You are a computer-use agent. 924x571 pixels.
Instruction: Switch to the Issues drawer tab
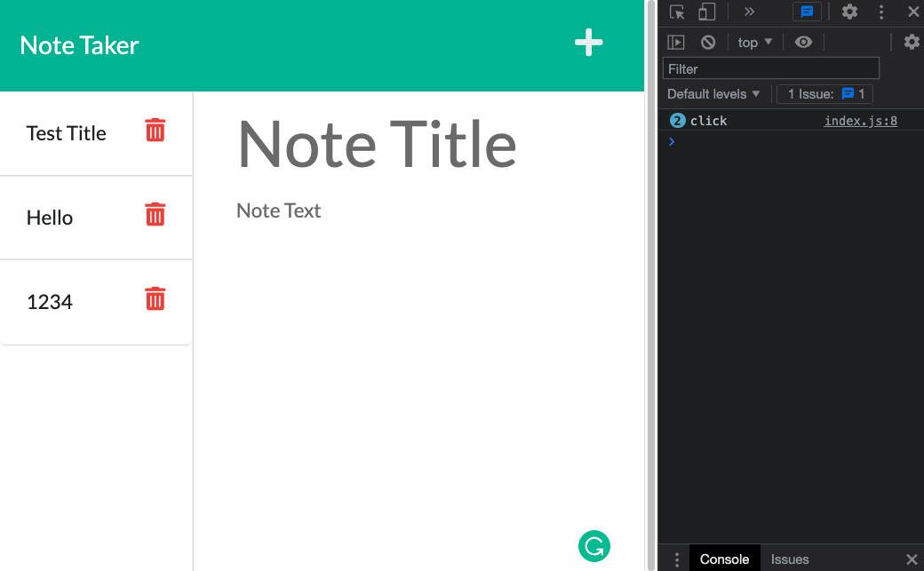coord(790,559)
